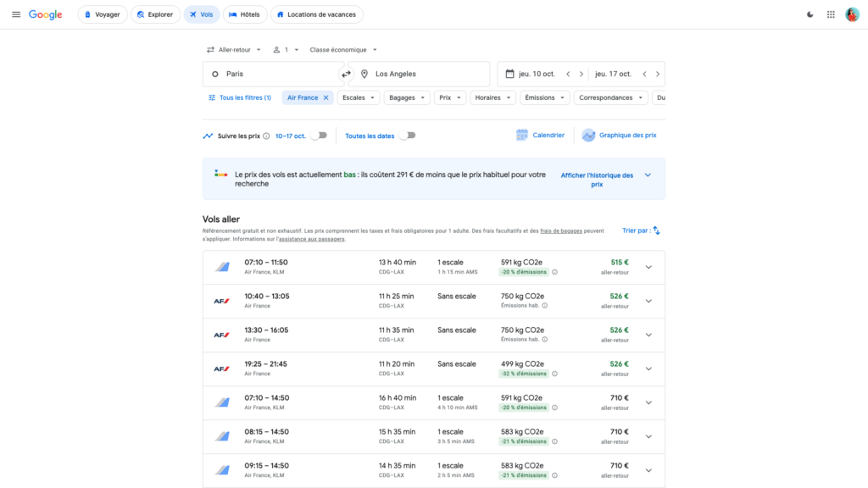The image size is (868, 488).
Task: Expand the 13:30 – 16:05 flight details
Action: (x=648, y=335)
